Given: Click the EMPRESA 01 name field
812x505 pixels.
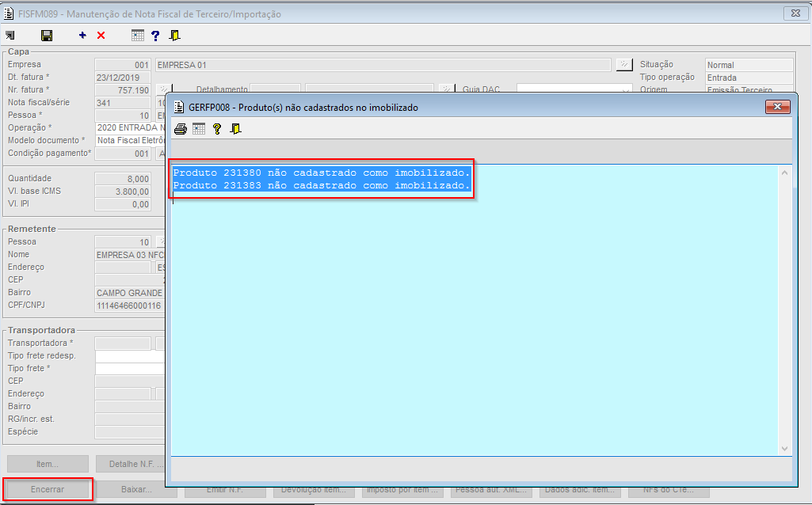Looking at the screenshot, I should (x=383, y=65).
